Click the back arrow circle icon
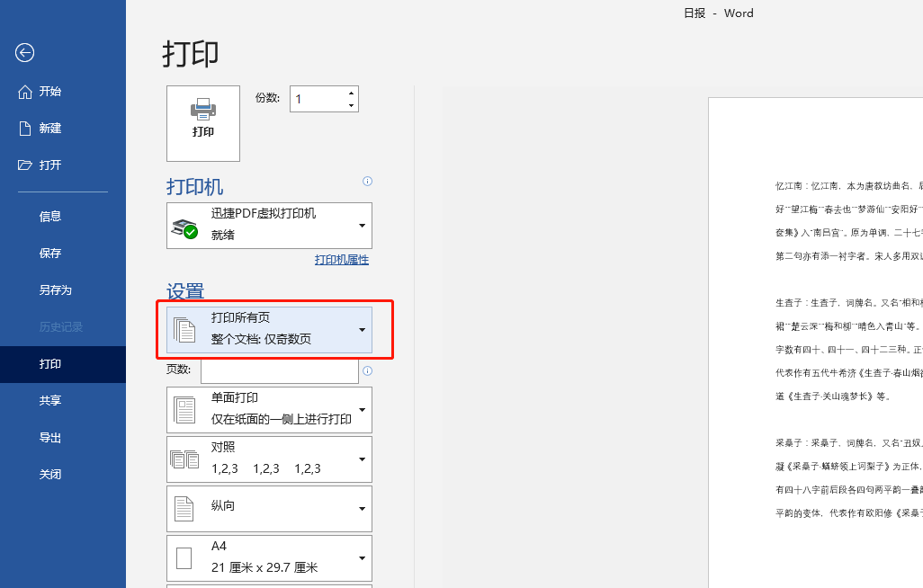Image resolution: width=923 pixels, height=588 pixels. pos(24,53)
